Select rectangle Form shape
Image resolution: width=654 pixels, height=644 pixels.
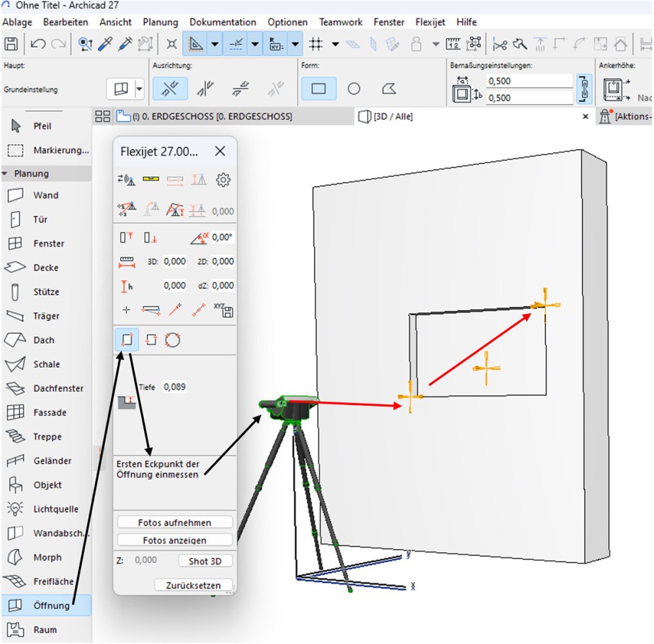point(318,88)
